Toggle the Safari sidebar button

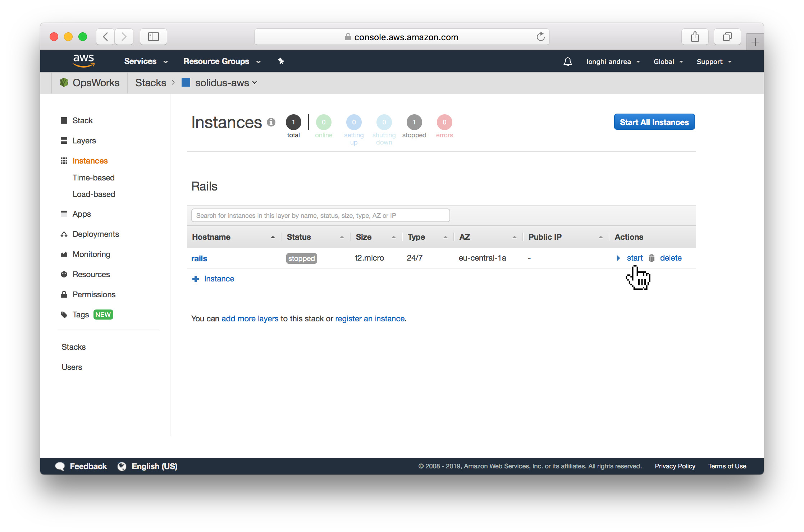pos(153,36)
